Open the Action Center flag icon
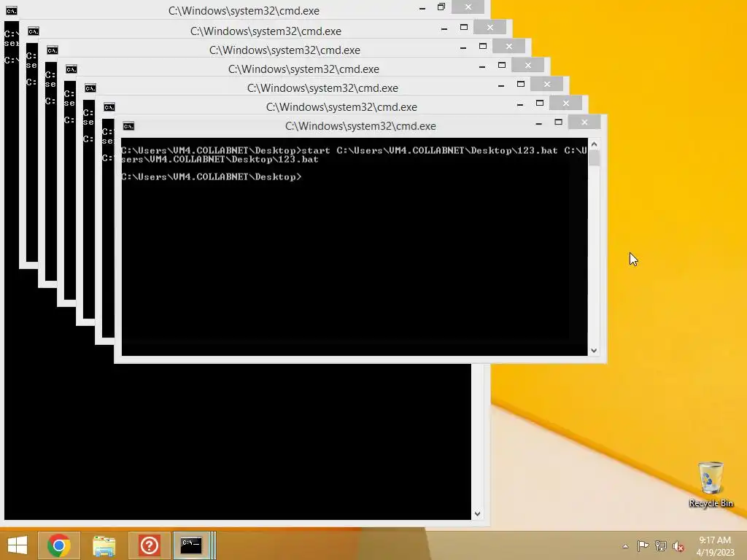This screenshot has width=747, height=560. coord(643,546)
